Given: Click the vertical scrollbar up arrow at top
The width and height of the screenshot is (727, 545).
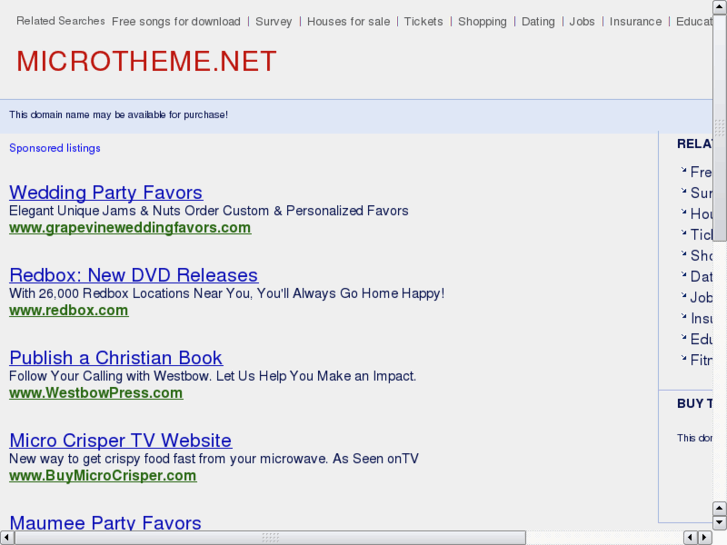Looking at the screenshot, I should click(x=720, y=7).
